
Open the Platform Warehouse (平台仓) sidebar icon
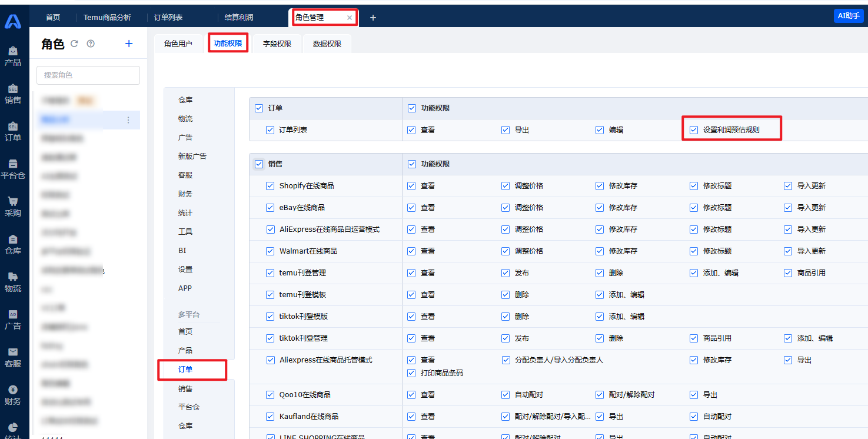click(13, 168)
